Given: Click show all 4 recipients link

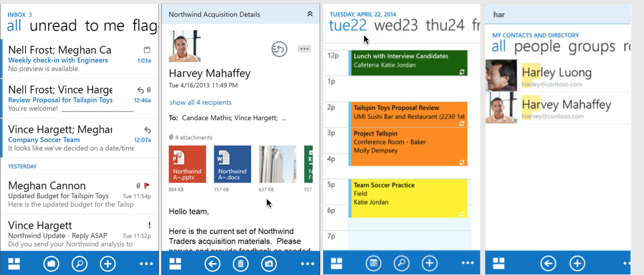Looking at the screenshot, I should coord(200,103).
